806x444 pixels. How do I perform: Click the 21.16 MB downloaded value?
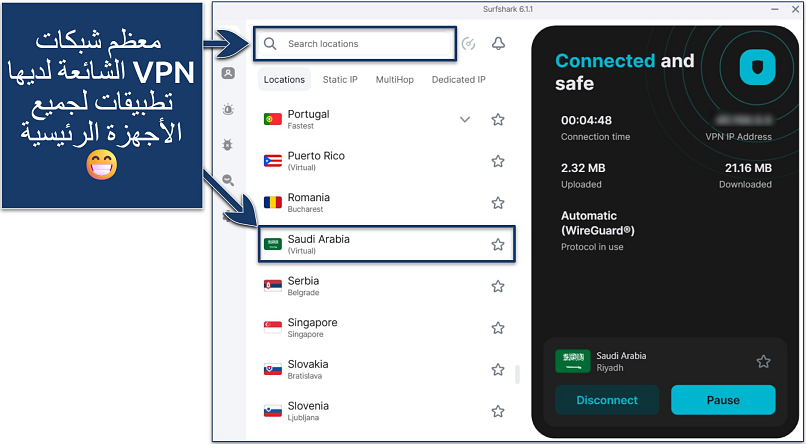[x=748, y=168]
